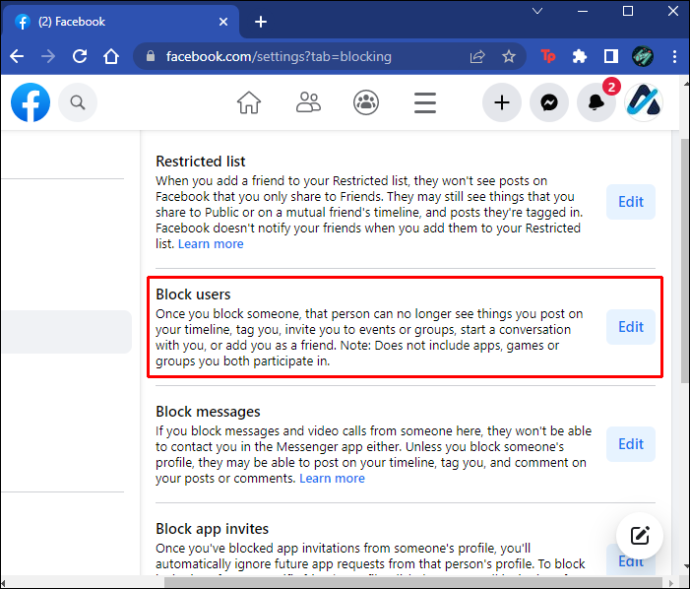Open the tab search dropdown arrow

coord(537,11)
